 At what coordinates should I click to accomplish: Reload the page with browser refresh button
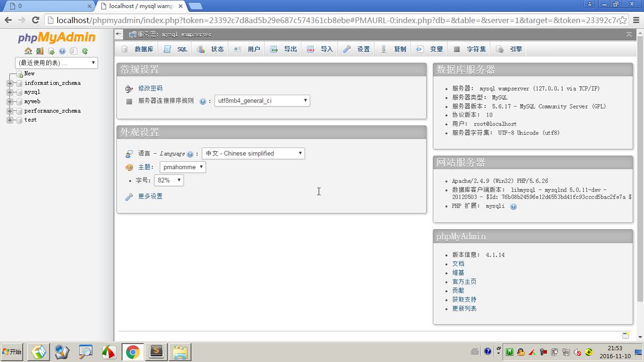pos(35,20)
